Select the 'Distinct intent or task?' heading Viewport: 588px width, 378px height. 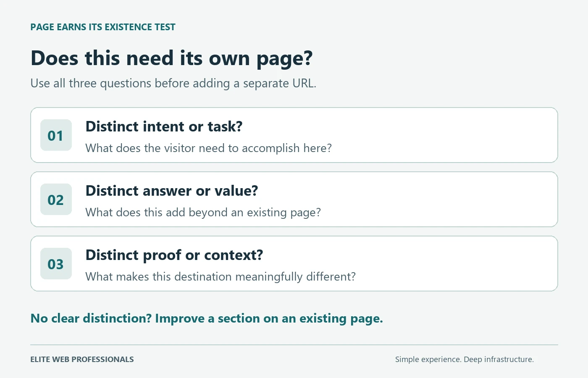[164, 126]
